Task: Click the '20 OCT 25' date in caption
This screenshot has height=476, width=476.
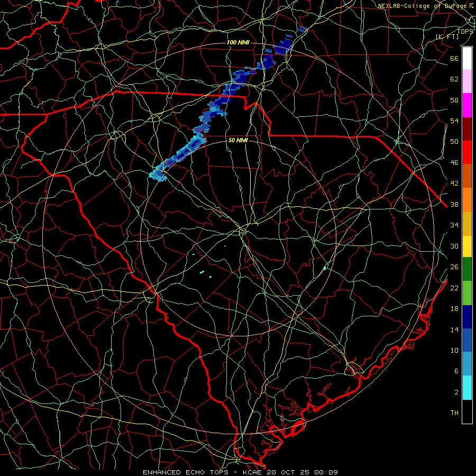Action: tap(288, 472)
